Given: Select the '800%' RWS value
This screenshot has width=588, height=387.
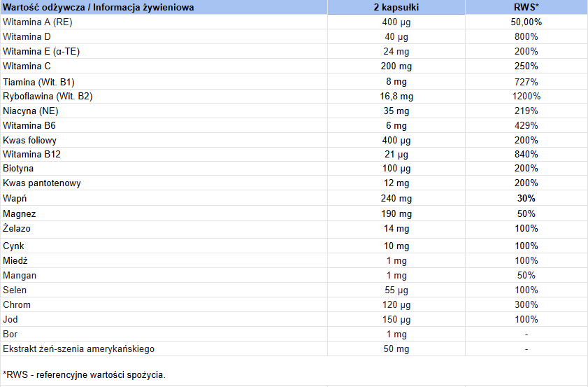Looking at the screenshot, I should click(526, 37).
